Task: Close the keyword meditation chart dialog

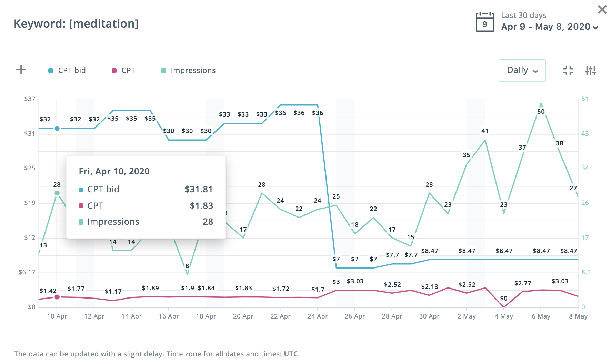Action: click(602, 9)
